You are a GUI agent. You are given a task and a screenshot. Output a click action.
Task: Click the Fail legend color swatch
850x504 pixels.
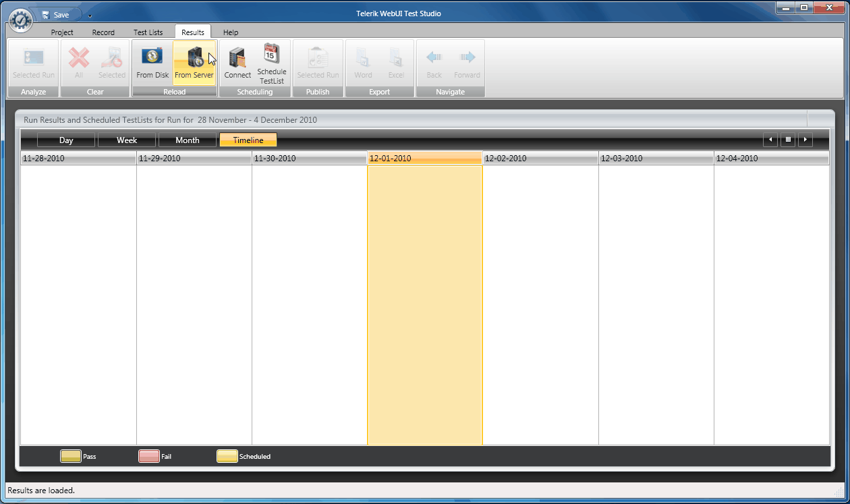(148, 456)
